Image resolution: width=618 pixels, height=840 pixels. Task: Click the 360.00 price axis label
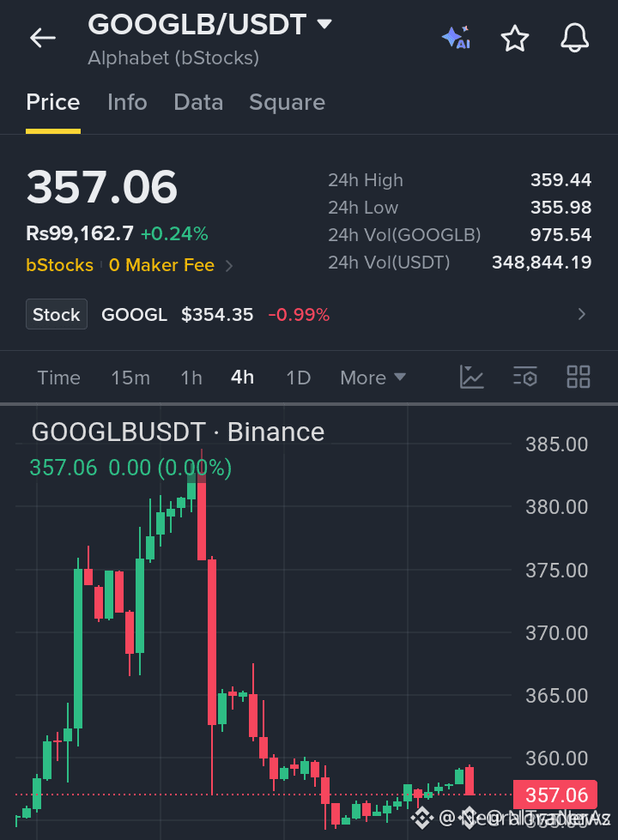point(556,758)
